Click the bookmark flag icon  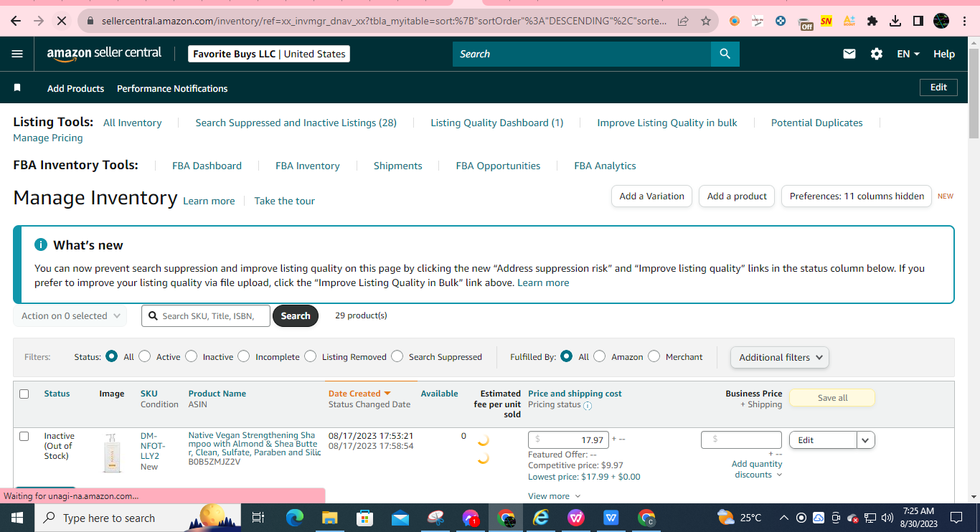(x=17, y=87)
